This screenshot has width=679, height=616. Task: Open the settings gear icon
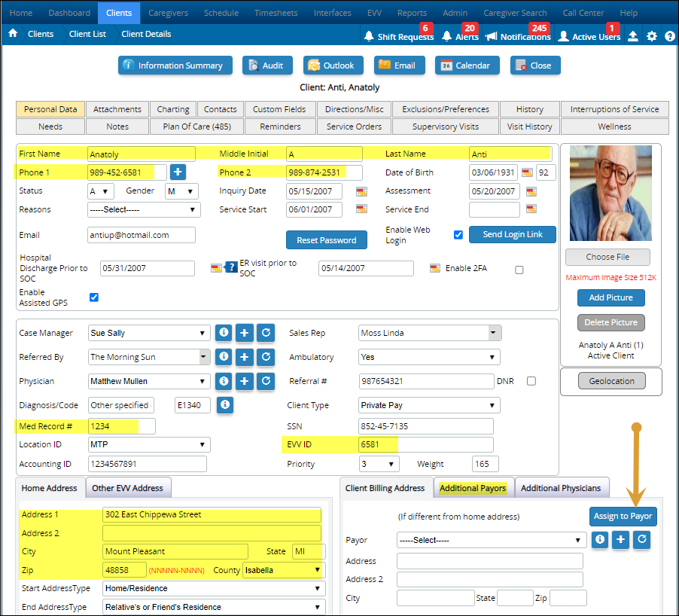pos(652,36)
